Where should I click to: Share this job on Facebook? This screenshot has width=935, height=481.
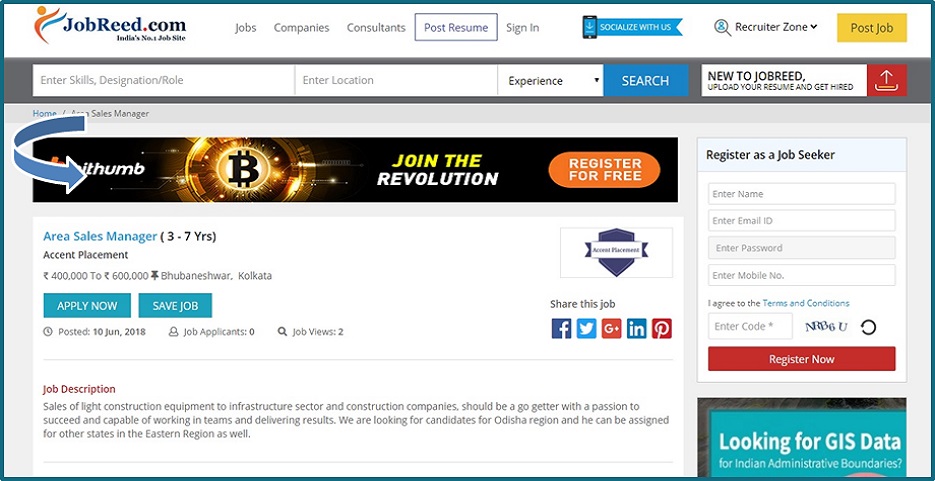pyautogui.click(x=561, y=328)
